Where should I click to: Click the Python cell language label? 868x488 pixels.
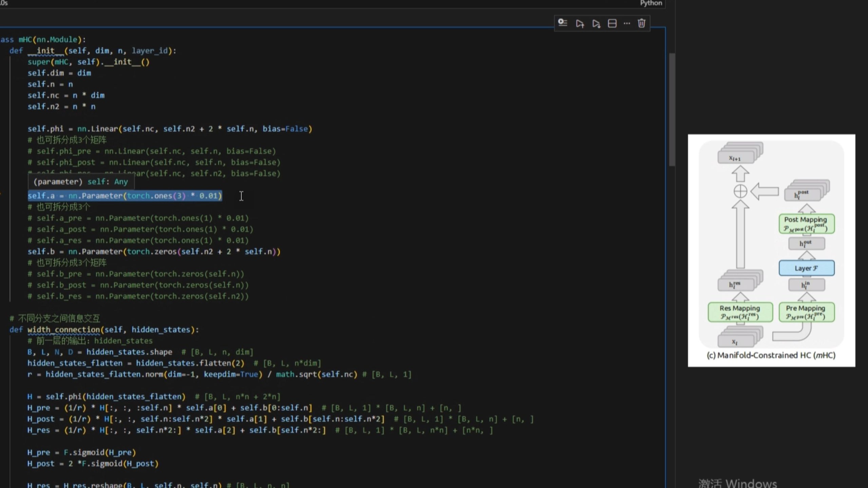click(x=650, y=3)
